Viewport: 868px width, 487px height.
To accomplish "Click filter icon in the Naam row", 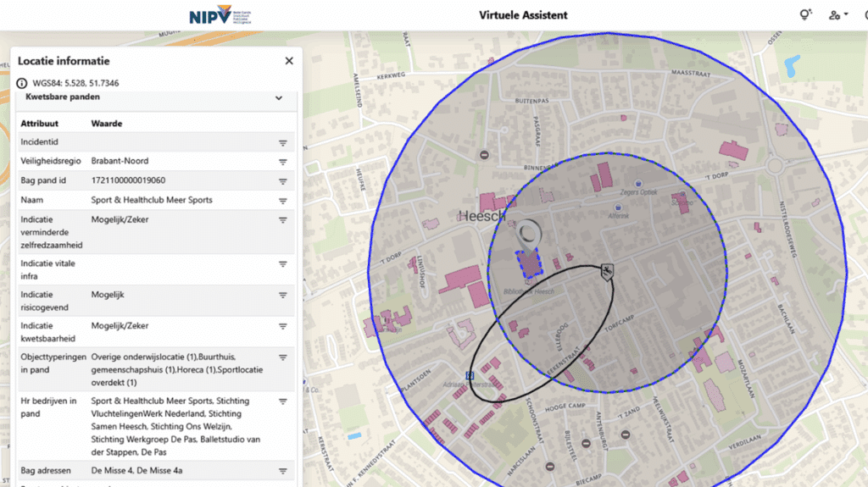I will 283,202.
